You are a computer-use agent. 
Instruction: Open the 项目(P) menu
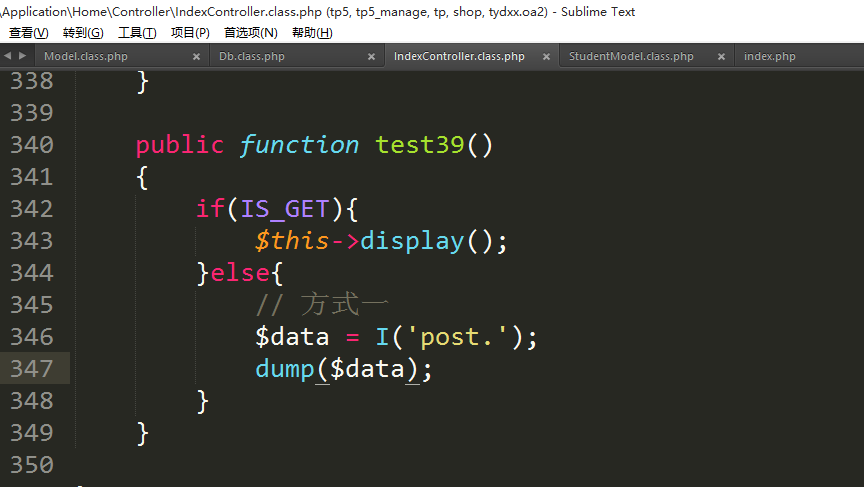pyautogui.click(x=190, y=33)
